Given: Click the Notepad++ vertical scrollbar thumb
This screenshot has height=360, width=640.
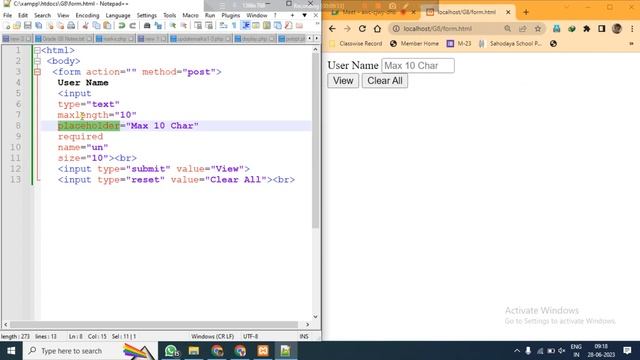Looking at the screenshot, I should coord(316,141).
